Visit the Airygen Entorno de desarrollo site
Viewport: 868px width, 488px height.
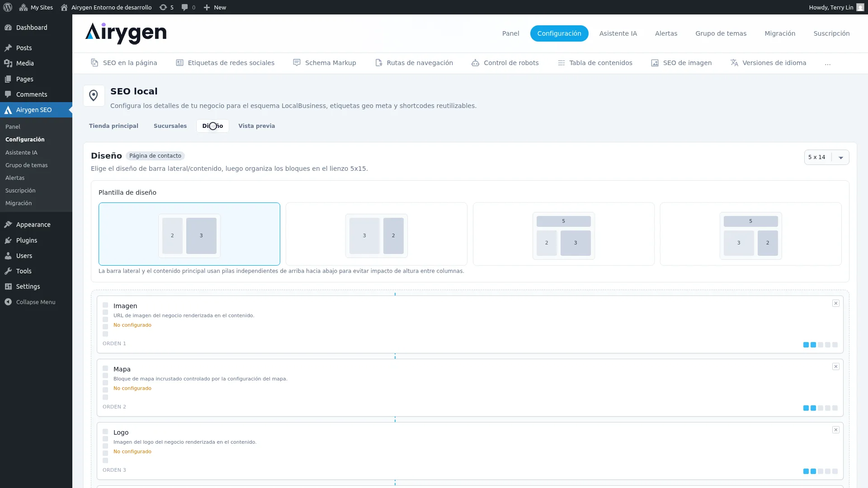(x=106, y=7)
